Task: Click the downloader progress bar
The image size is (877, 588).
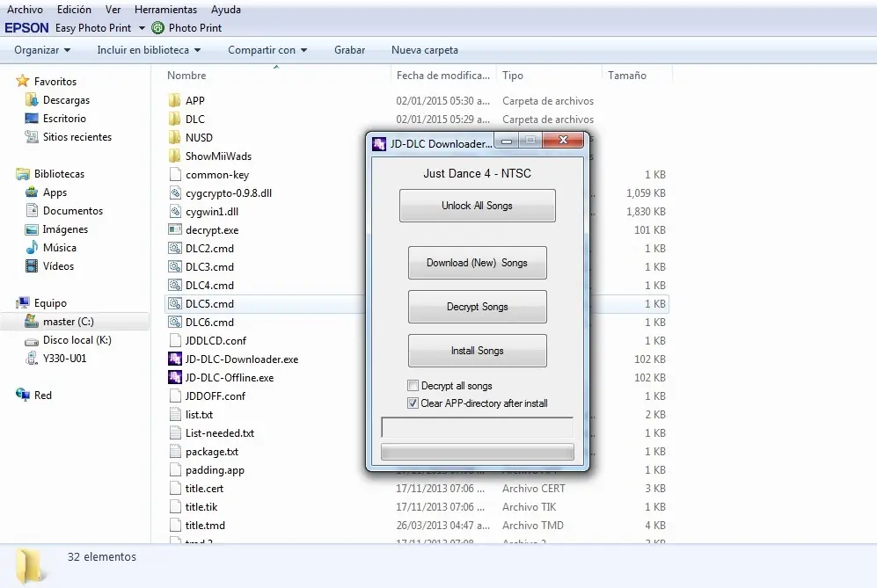Action: (477, 452)
